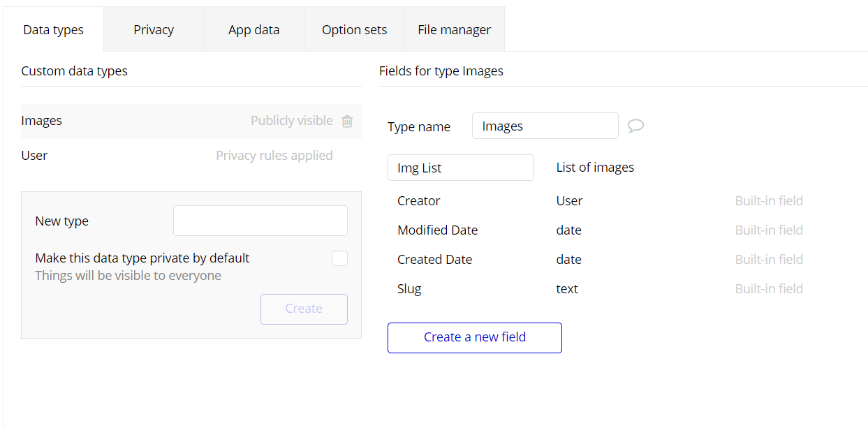Switch to the Data types tab
868x428 pixels.
[x=53, y=30]
